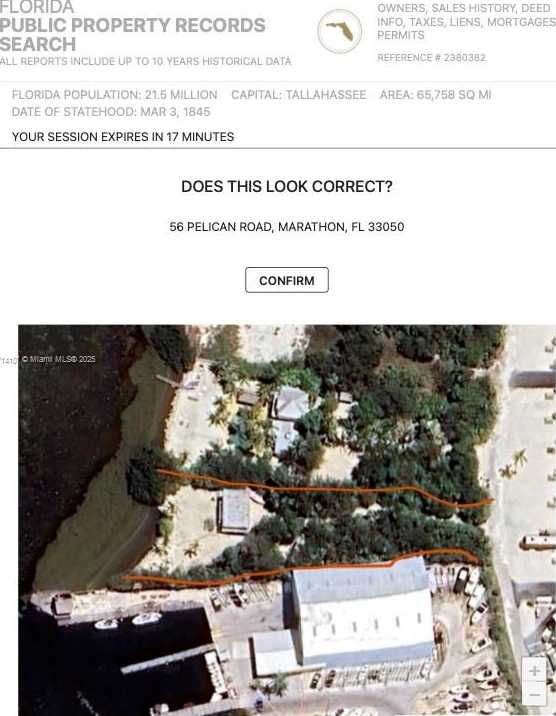Click the Public Property Records Search title
Image resolution: width=556 pixels, height=716 pixels.
tap(132, 34)
